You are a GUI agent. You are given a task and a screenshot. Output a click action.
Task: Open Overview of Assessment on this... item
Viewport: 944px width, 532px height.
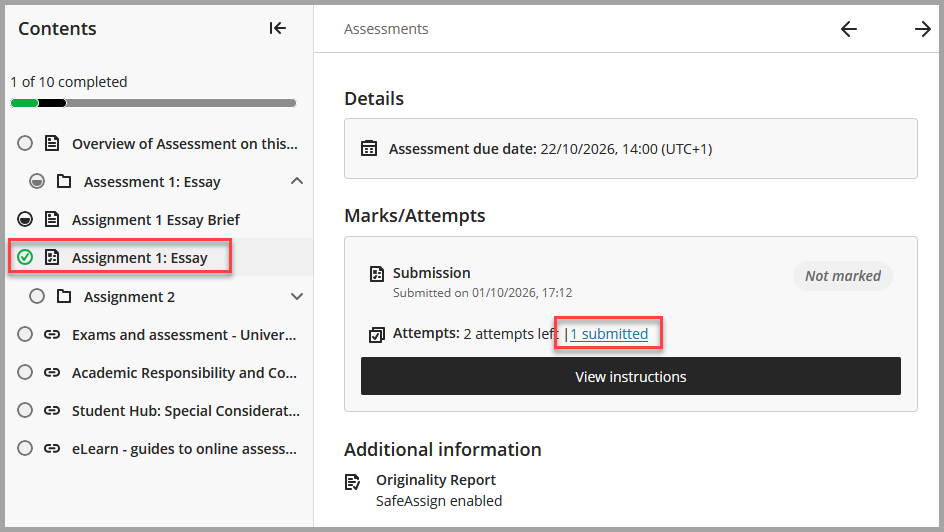point(185,144)
